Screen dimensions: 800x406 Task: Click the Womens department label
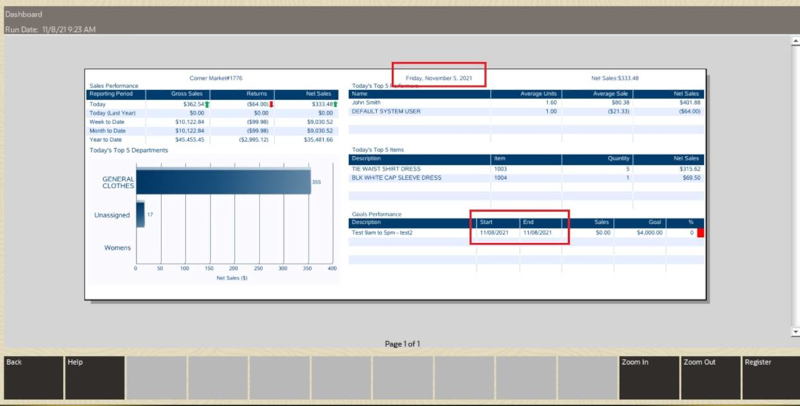[117, 248]
